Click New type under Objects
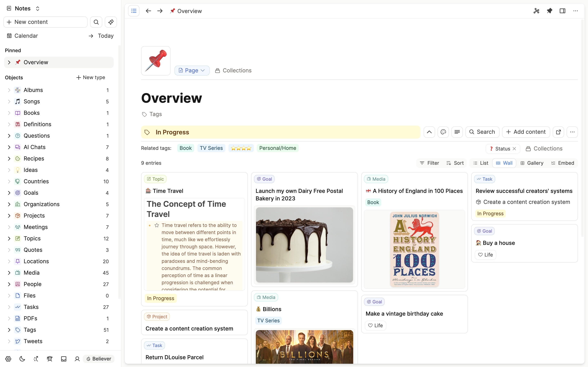588x367 pixels. [91, 77]
